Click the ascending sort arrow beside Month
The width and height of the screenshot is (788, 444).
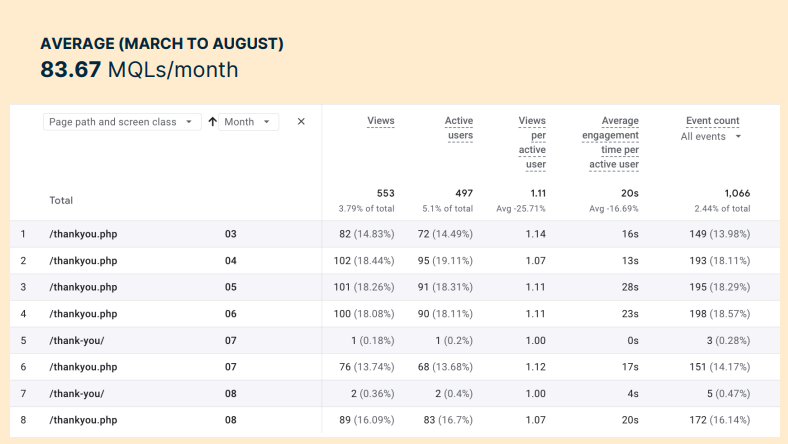212,122
